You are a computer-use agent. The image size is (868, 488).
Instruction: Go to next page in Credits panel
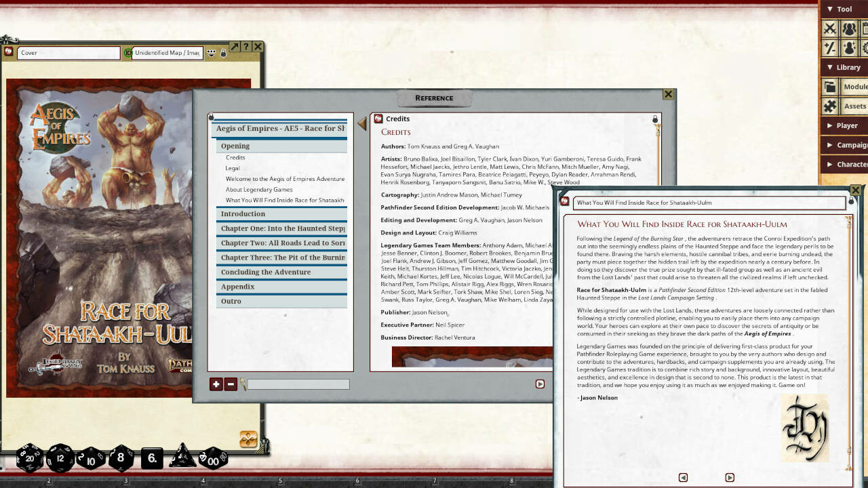[x=540, y=384]
